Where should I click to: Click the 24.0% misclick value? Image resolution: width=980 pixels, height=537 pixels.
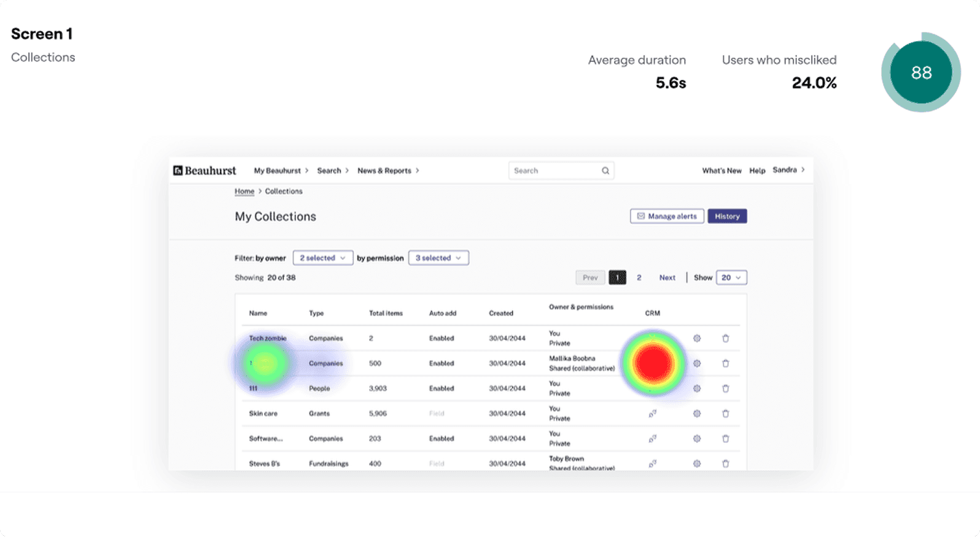pos(814,83)
